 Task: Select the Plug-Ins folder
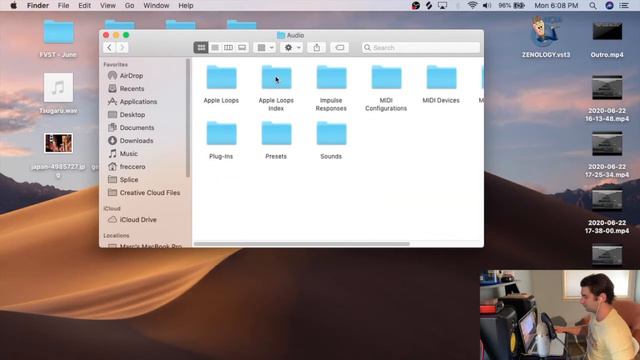[221, 133]
